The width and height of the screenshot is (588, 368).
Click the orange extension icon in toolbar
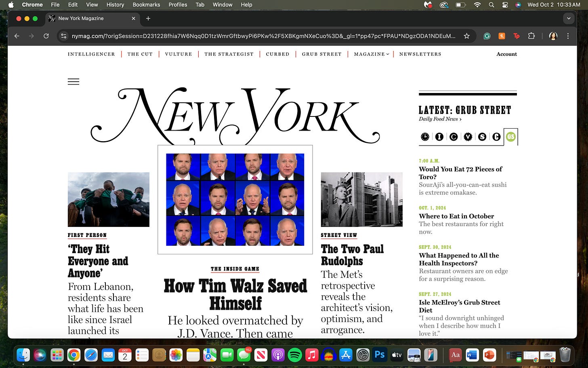(502, 36)
